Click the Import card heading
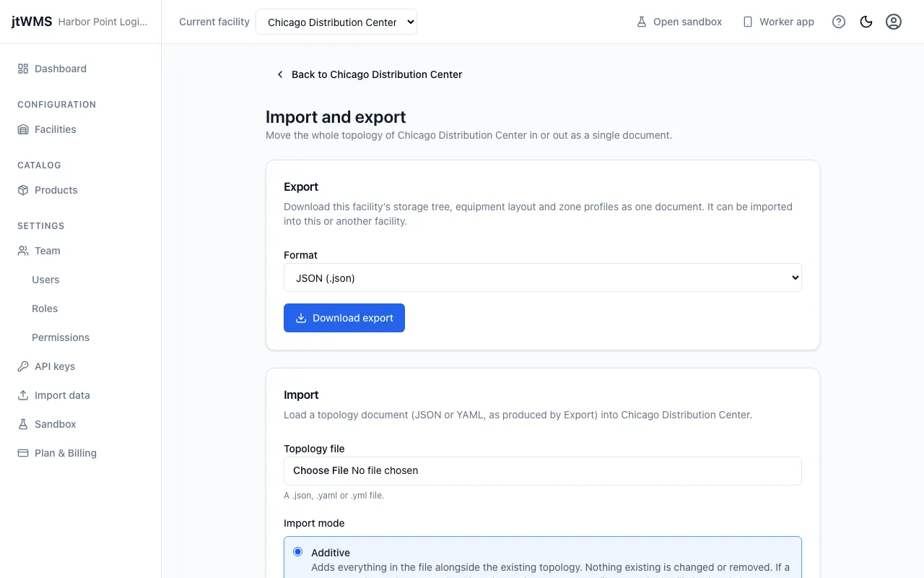 coord(301,395)
